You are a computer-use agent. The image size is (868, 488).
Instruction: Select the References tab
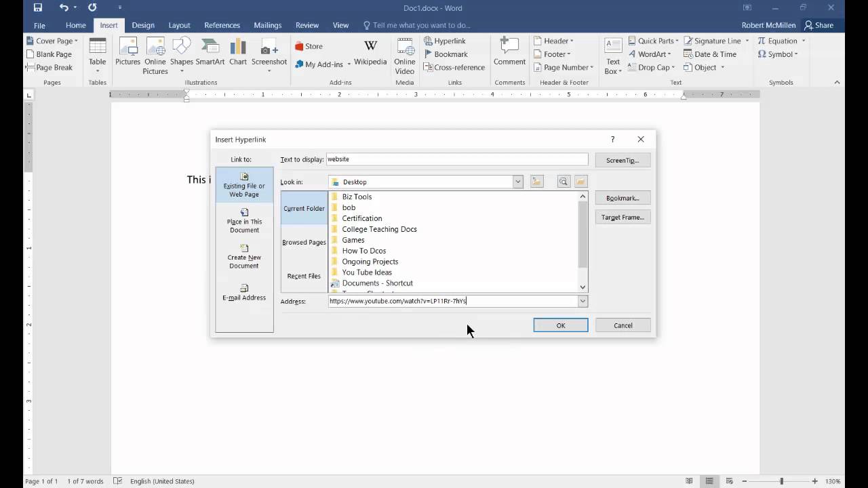point(222,25)
